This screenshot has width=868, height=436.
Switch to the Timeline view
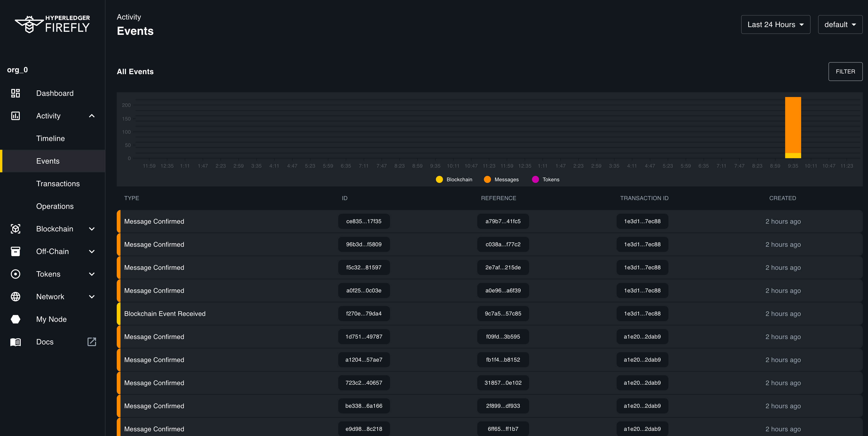coord(50,138)
